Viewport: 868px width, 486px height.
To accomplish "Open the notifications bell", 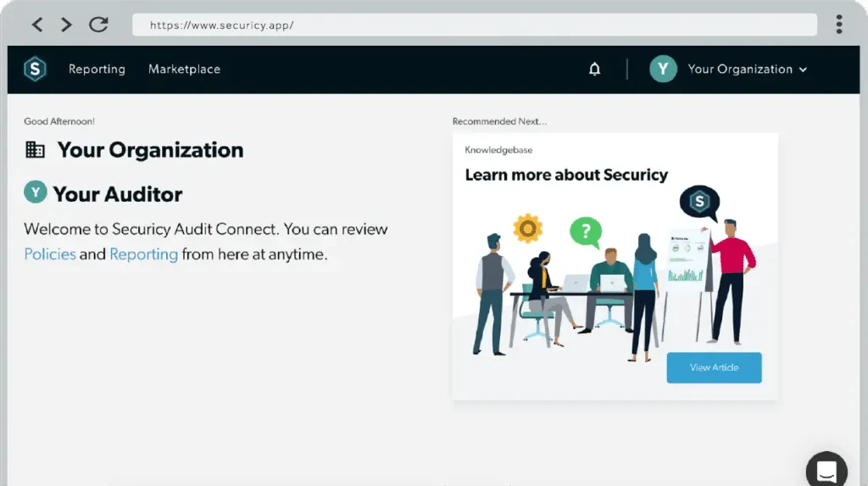I will coord(595,70).
